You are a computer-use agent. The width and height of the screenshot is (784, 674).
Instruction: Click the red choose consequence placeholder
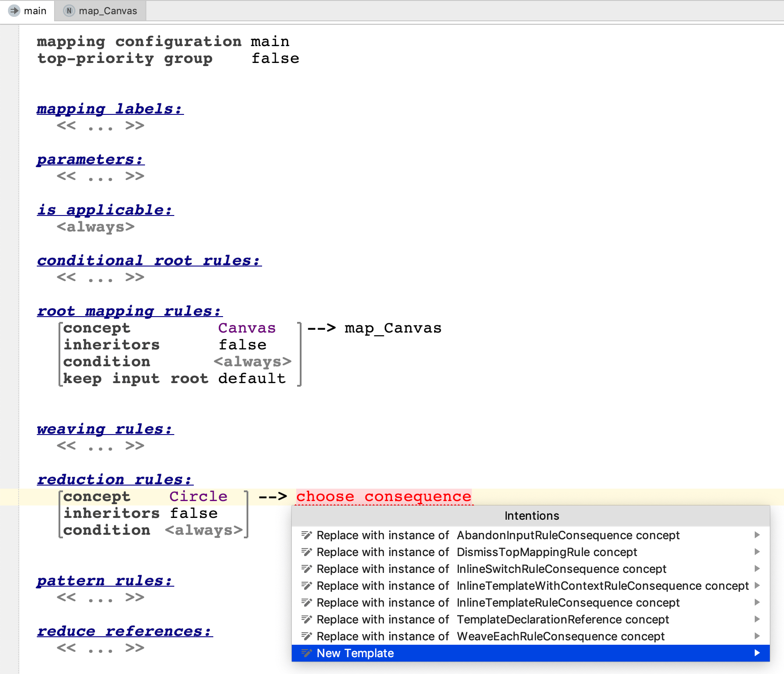[384, 497]
